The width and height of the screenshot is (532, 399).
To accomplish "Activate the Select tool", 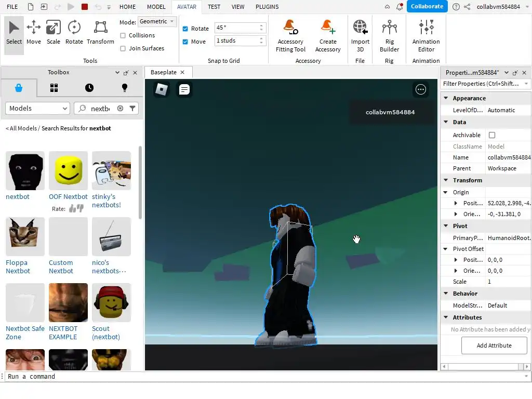I will 14,35.
